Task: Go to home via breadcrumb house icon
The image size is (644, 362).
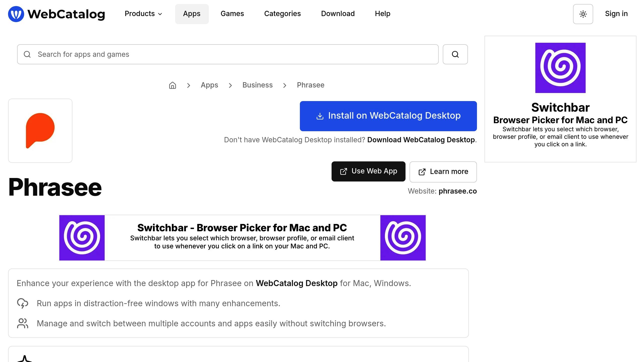Action: pos(173,85)
